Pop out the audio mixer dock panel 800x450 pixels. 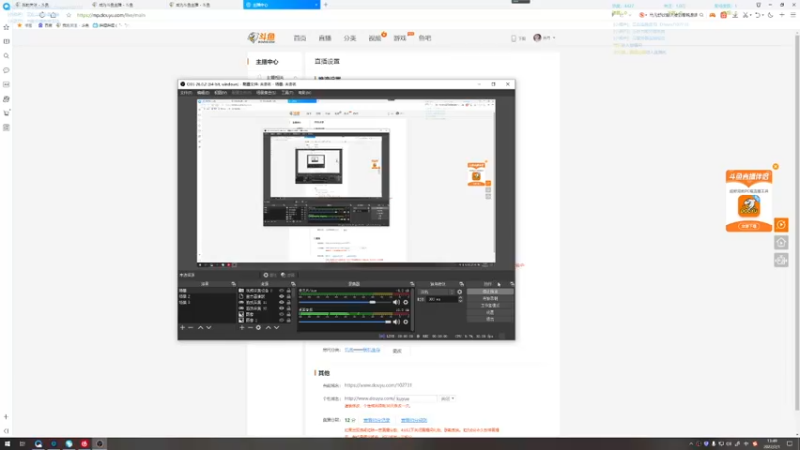pyautogui.click(x=412, y=284)
